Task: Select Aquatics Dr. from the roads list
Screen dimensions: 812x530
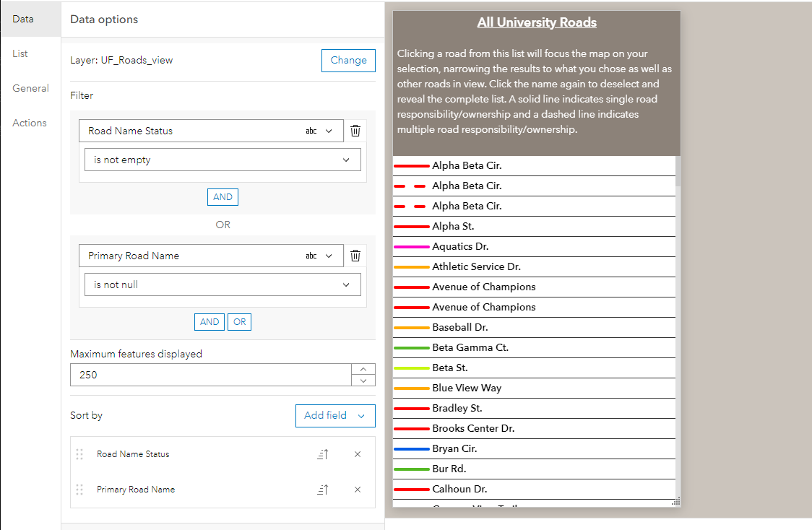Action: pos(506,246)
